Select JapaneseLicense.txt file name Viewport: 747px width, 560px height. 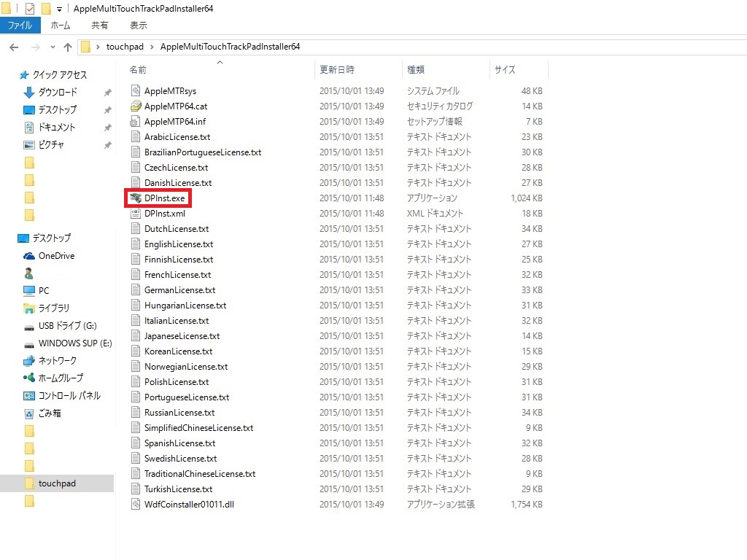coord(182,336)
